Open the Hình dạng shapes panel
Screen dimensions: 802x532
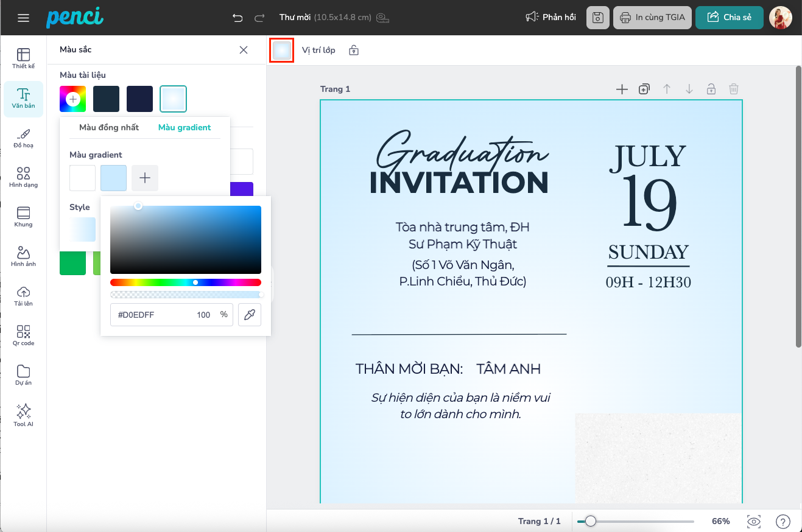click(23, 177)
